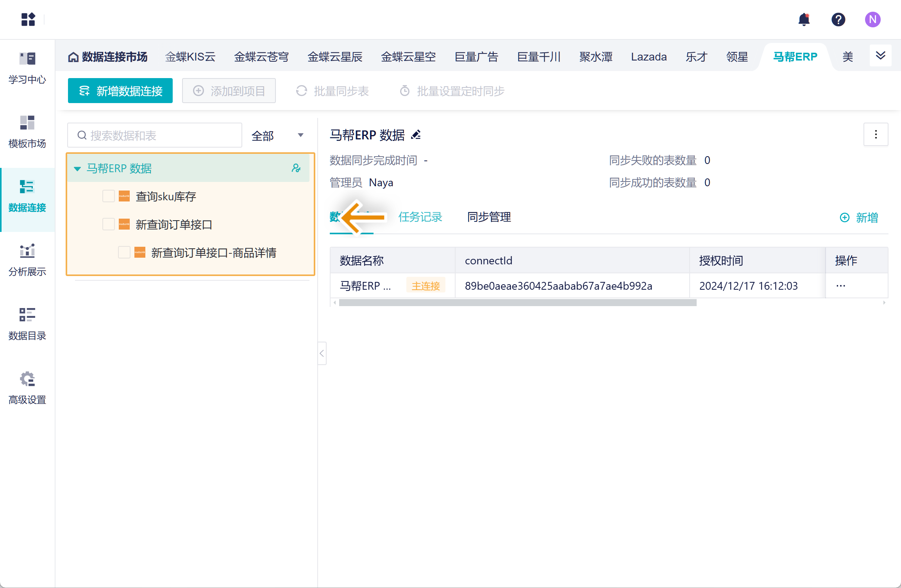Open the notifications bell icon
Viewport: 901px width, 588px height.
(x=804, y=20)
